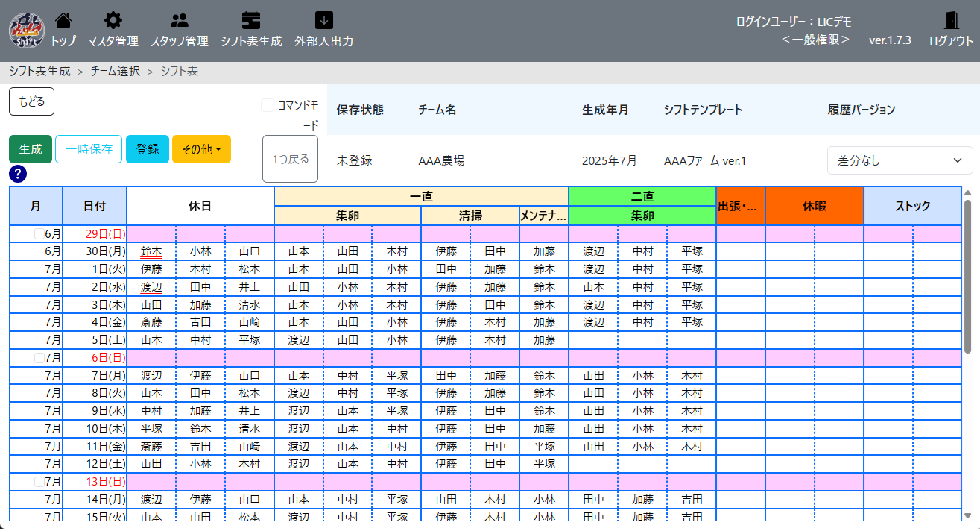Click the 日付 column header
980x531 pixels.
click(x=95, y=206)
